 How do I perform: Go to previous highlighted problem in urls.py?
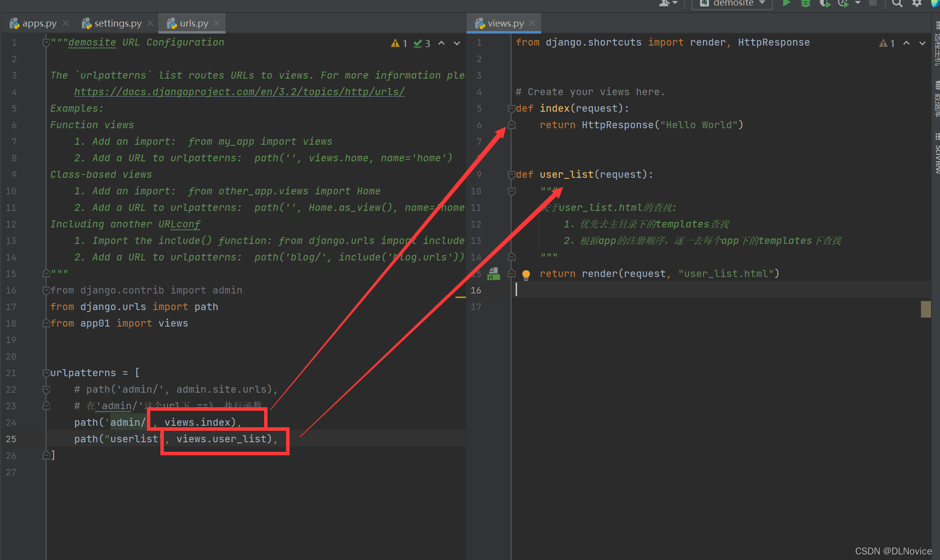441,43
